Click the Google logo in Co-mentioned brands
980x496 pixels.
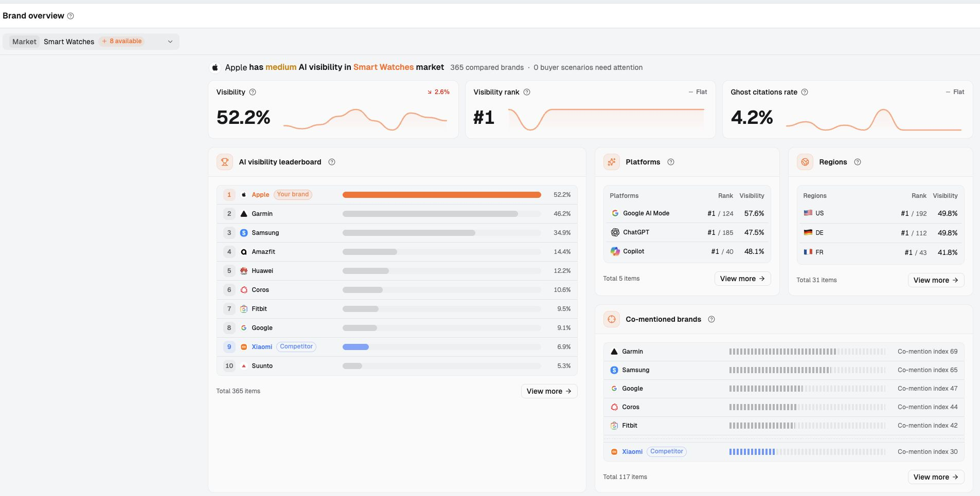pos(614,389)
